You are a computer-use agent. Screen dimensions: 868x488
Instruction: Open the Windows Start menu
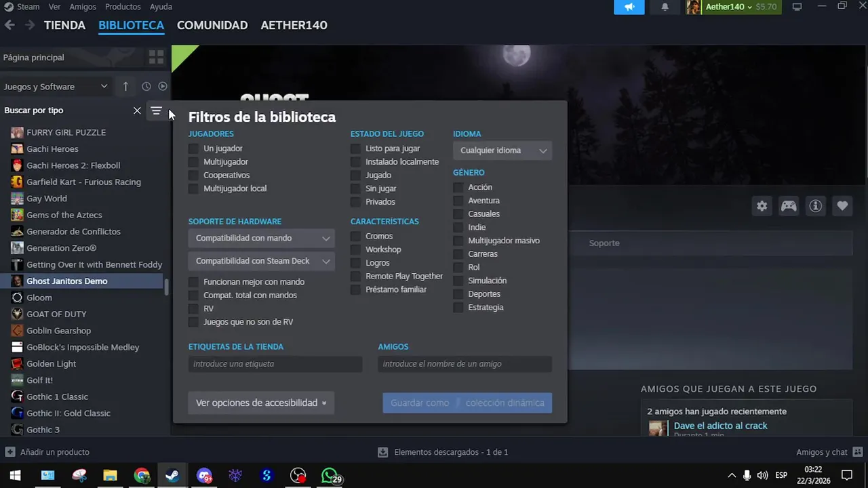coord(15,476)
